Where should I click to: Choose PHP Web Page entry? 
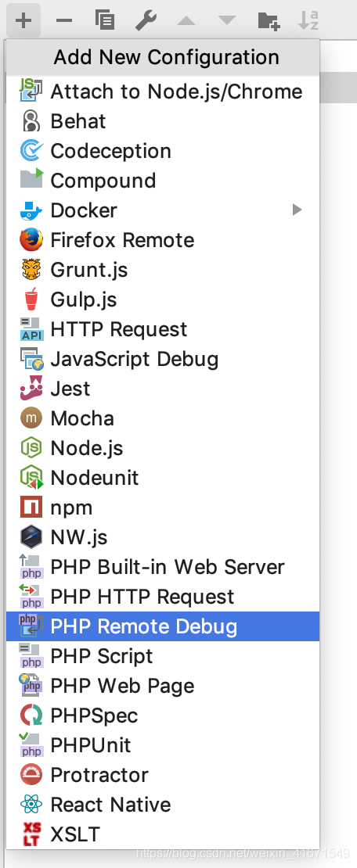coord(163,686)
